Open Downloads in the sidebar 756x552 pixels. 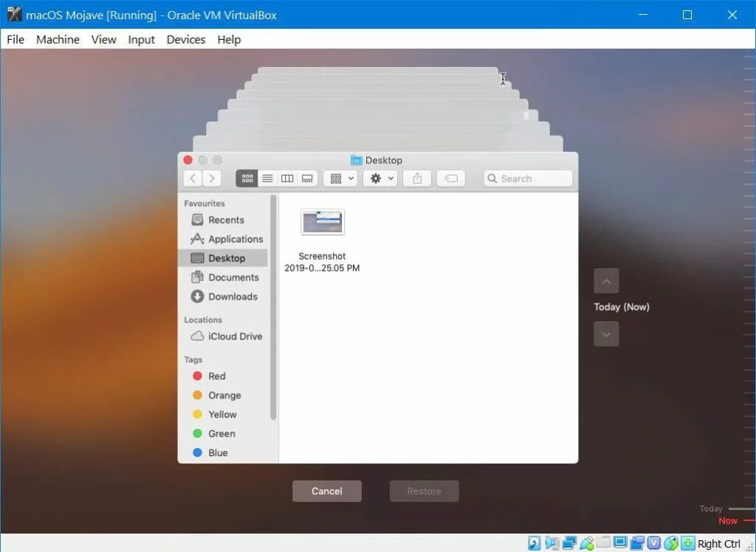[224, 297]
